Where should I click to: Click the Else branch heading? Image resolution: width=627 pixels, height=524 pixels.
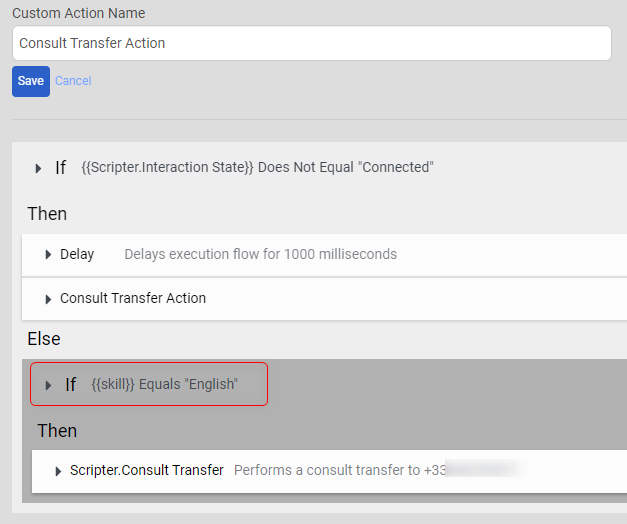coord(44,339)
